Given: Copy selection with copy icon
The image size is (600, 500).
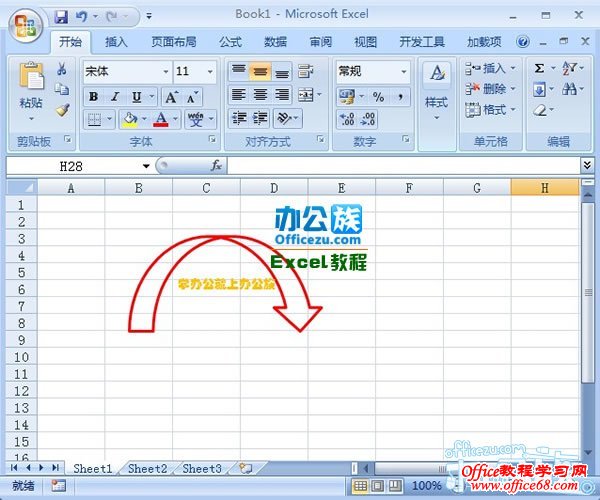Looking at the screenshot, I should 62,90.
